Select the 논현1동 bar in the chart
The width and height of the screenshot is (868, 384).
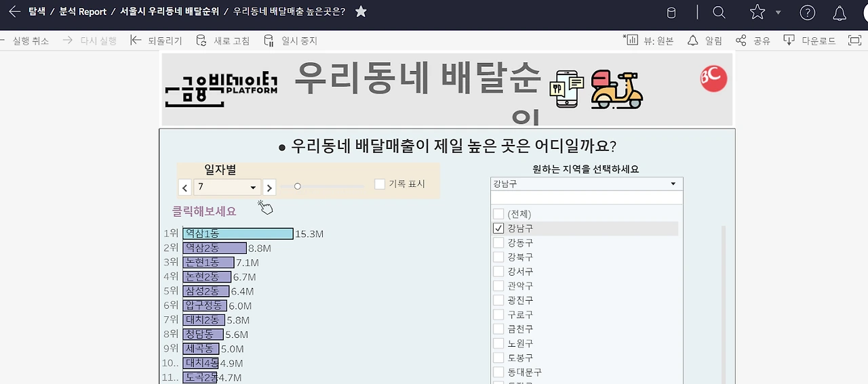[209, 262]
